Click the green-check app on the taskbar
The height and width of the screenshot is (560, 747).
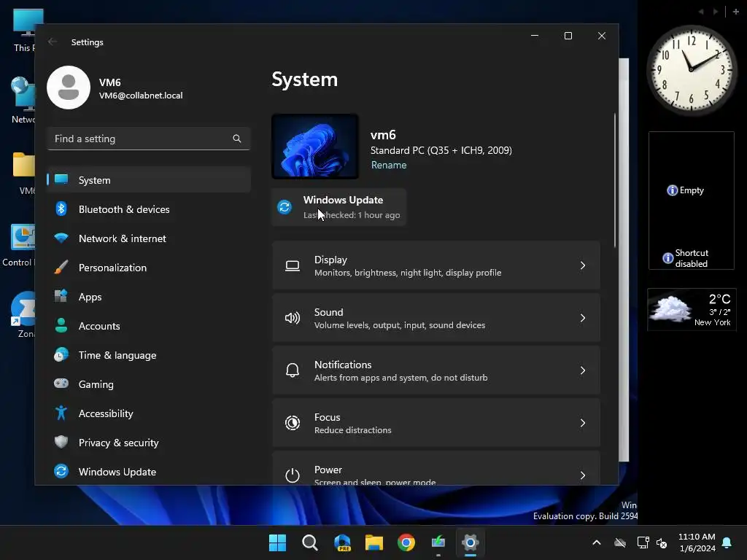pos(438,542)
